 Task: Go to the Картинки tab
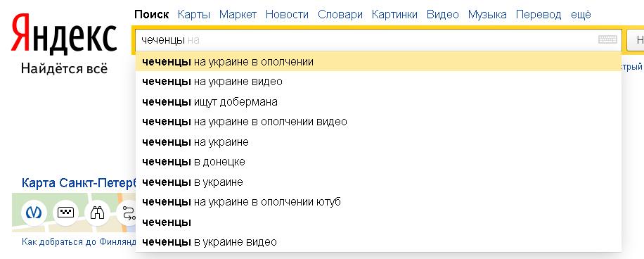click(x=394, y=15)
